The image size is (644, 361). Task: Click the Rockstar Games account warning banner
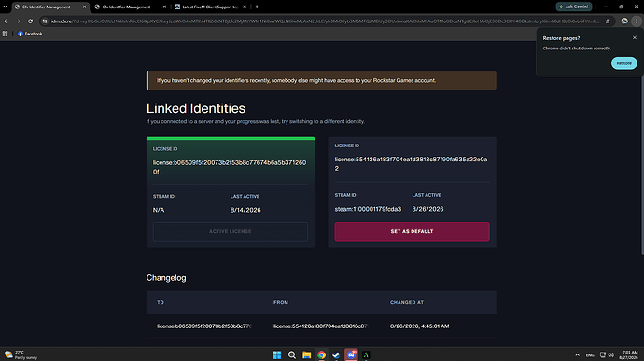(x=321, y=80)
